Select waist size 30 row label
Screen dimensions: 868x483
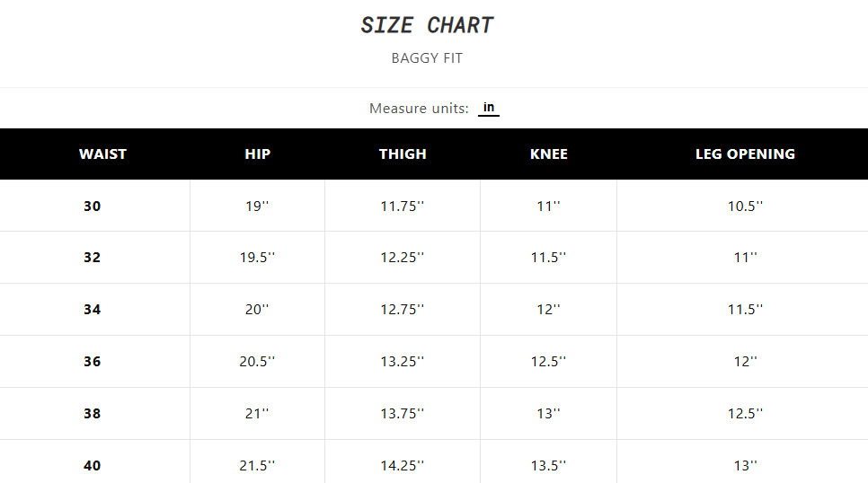[x=93, y=206]
